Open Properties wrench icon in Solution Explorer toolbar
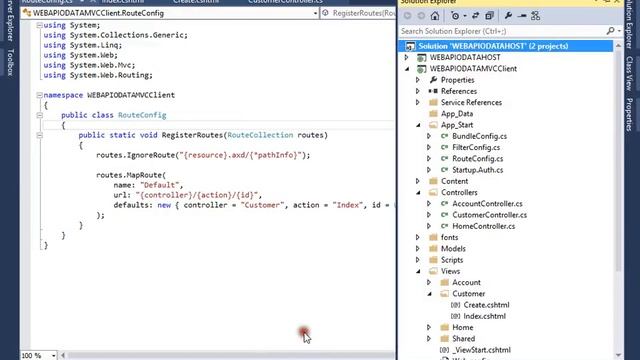The width and height of the screenshot is (640, 360). pos(508,16)
